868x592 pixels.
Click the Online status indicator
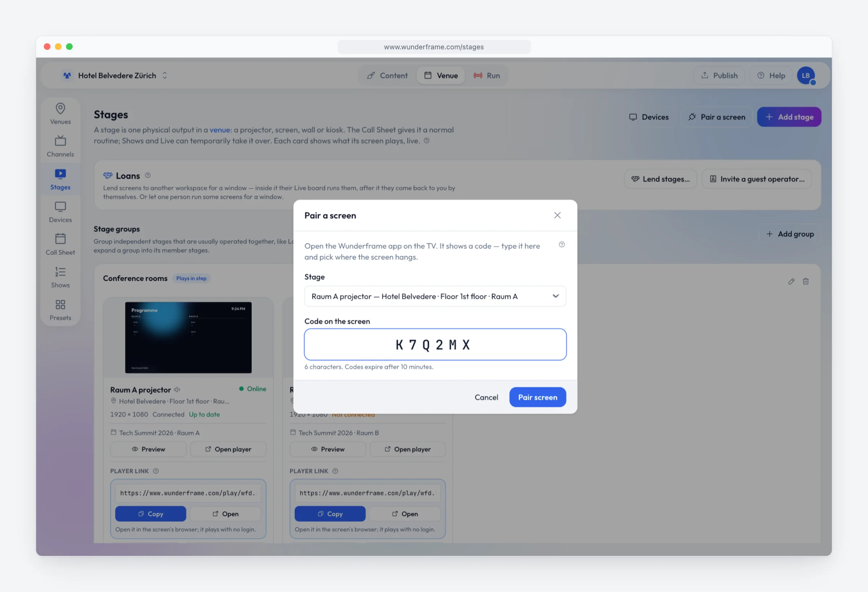pos(253,389)
